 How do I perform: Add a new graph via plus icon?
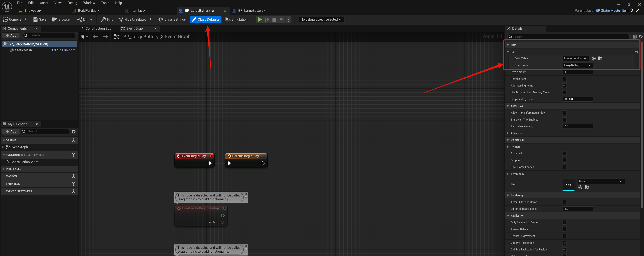74,140
